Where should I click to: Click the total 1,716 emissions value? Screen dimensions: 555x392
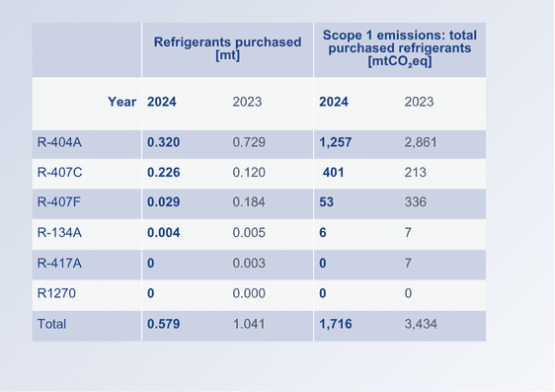[x=336, y=324]
